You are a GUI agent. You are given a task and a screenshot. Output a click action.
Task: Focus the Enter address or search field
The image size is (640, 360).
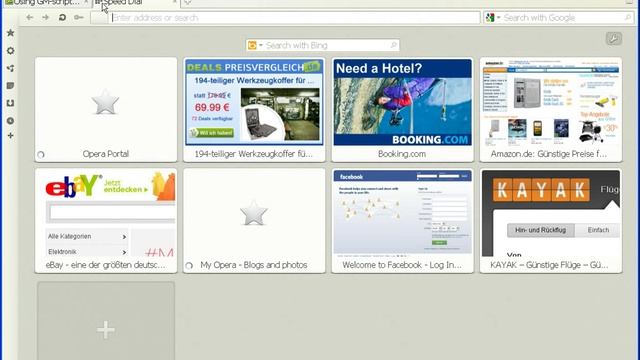point(295,18)
